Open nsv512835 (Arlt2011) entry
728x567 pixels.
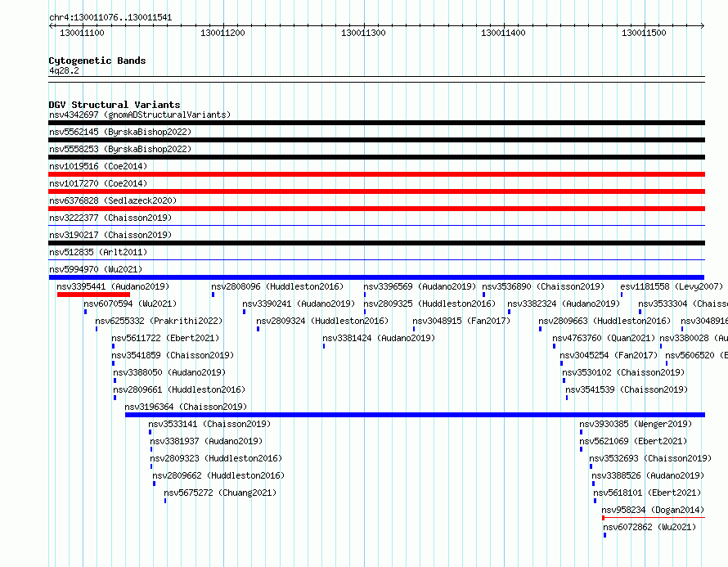coord(98,252)
